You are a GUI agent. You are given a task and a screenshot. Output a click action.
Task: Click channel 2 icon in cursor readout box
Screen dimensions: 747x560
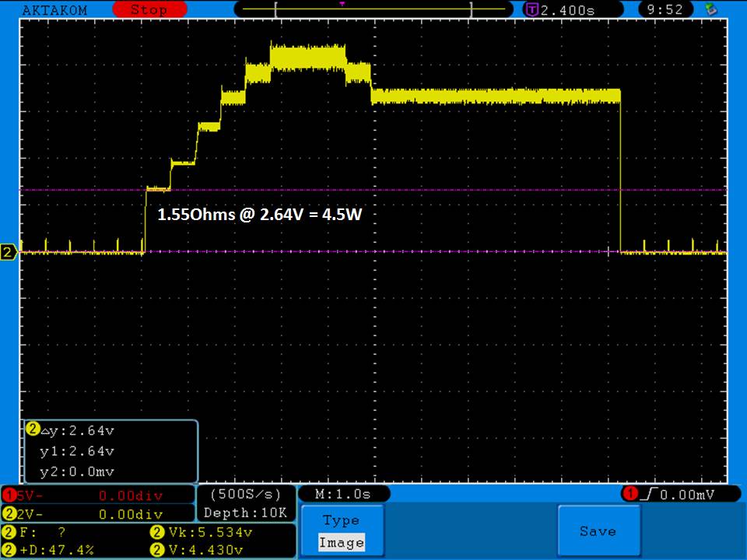click(x=33, y=429)
